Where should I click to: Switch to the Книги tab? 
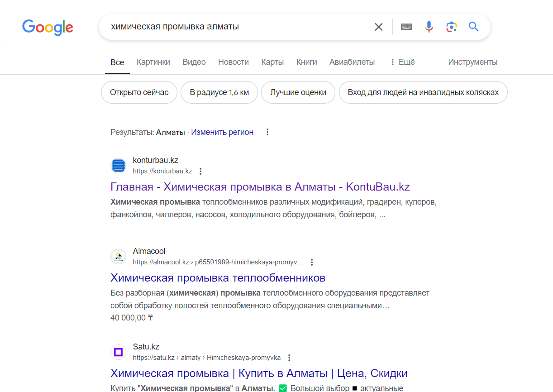pyautogui.click(x=307, y=62)
